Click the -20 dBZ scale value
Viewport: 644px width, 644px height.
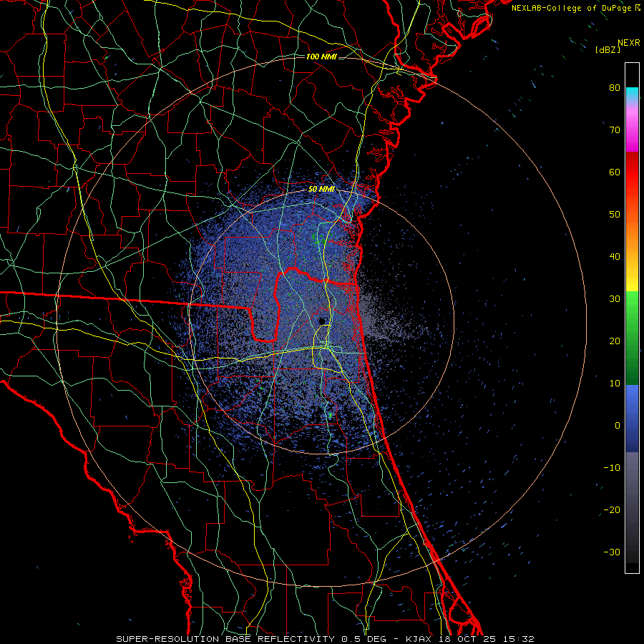point(612,509)
